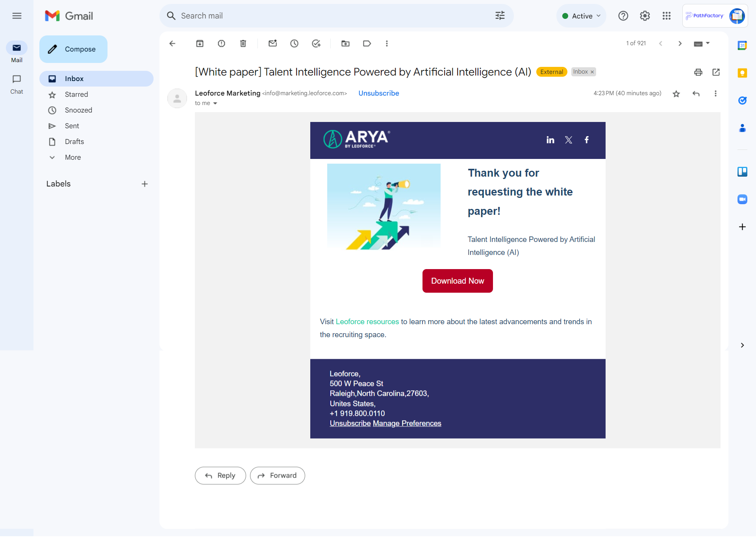Report this email as spam
Screen dimensions: 756x537
[221, 44]
